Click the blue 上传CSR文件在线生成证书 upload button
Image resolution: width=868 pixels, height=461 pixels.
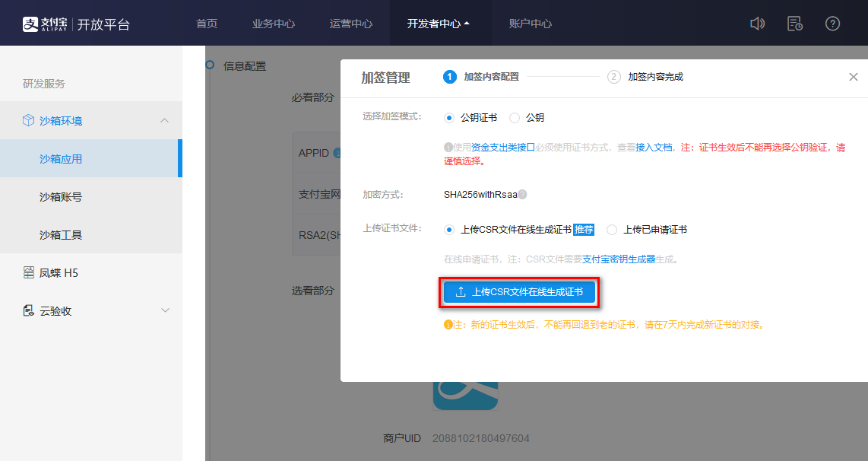click(x=519, y=292)
